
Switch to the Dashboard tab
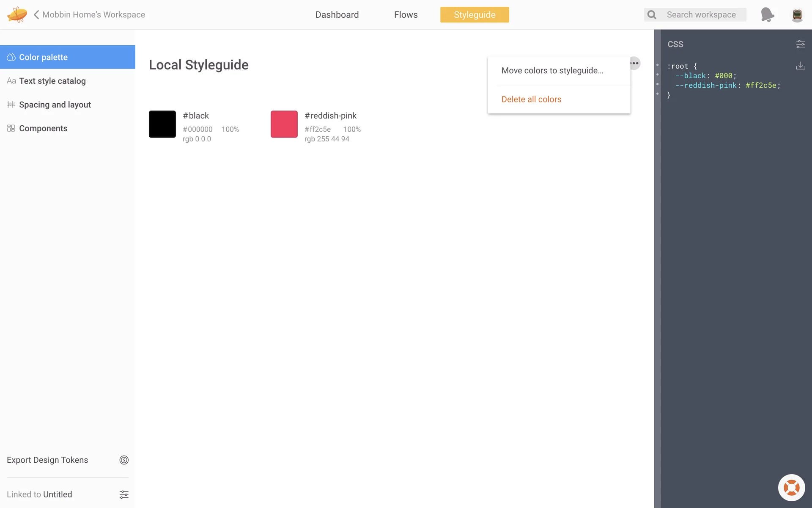pyautogui.click(x=337, y=15)
